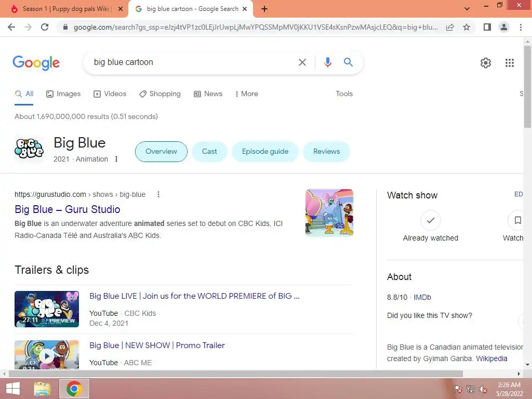Click the muted volume tray icon
Image resolution: width=532 pixels, height=399 pixels.
tap(483, 389)
